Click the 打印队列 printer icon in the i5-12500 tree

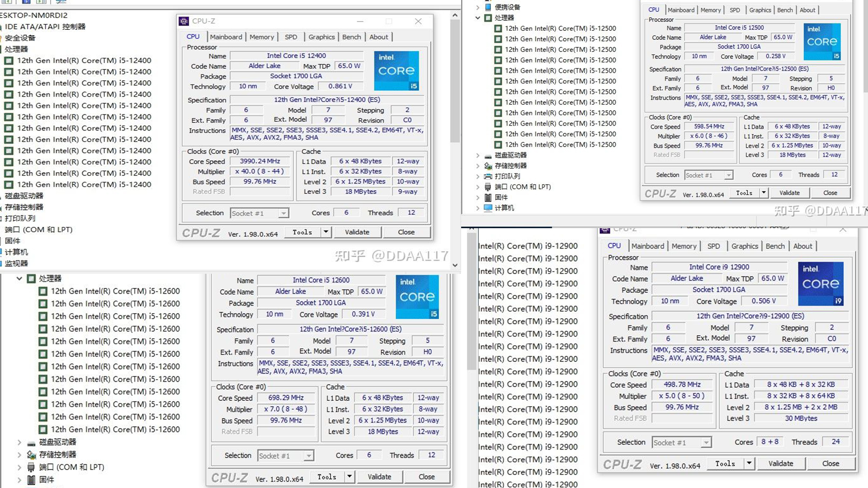(488, 176)
